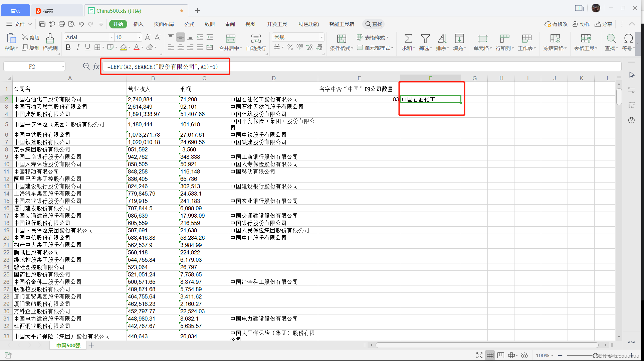
Task: Click the Wrap Text icon
Action: (256, 38)
